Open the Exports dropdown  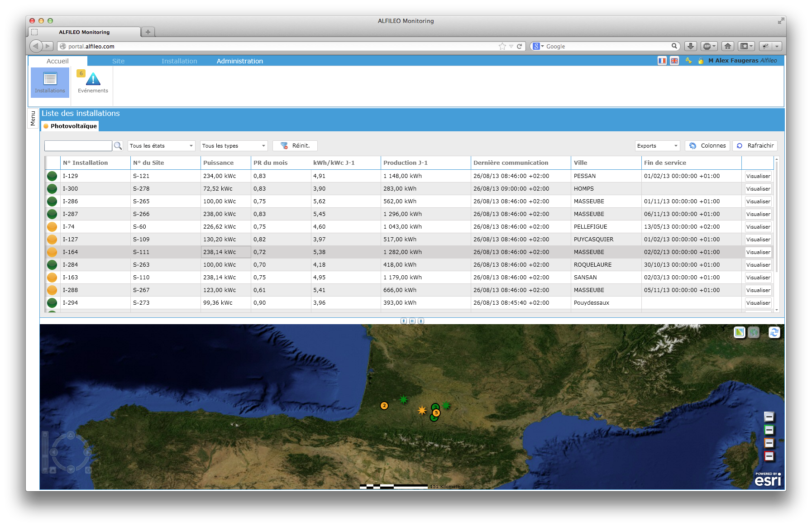click(x=657, y=146)
